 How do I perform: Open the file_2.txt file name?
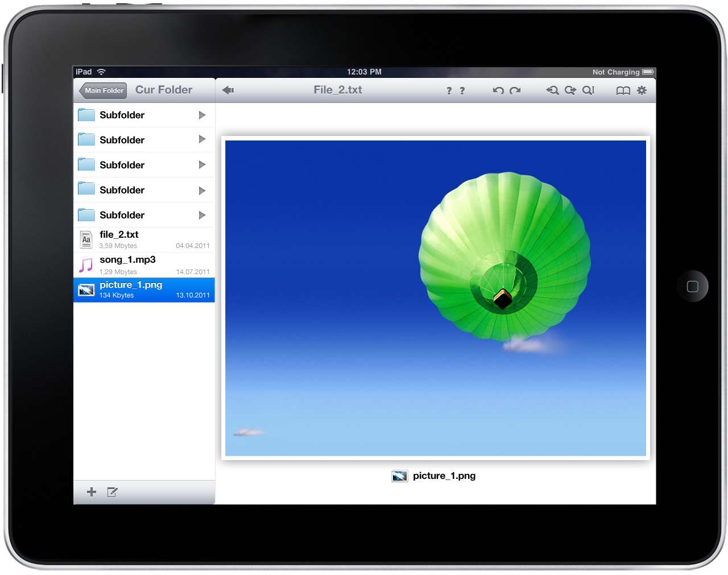click(x=119, y=234)
